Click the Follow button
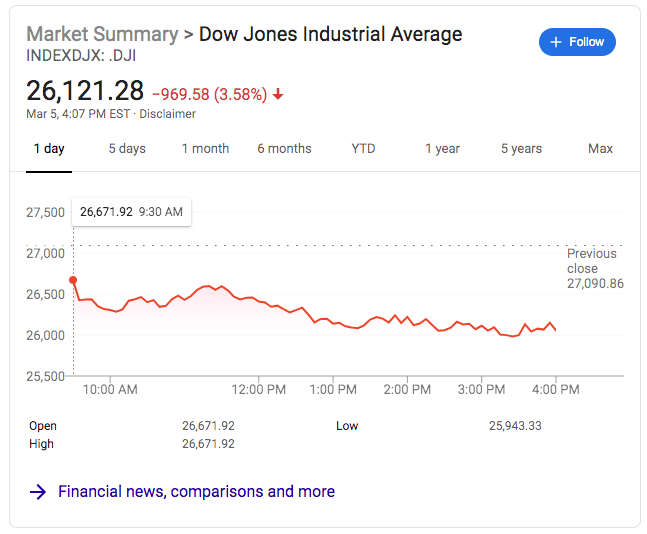 coord(577,42)
